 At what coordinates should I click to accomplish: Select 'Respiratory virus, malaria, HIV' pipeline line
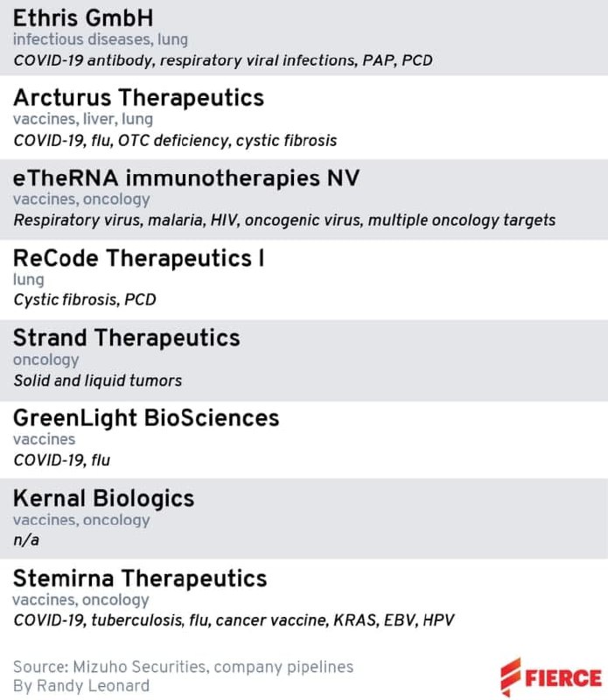click(x=284, y=220)
